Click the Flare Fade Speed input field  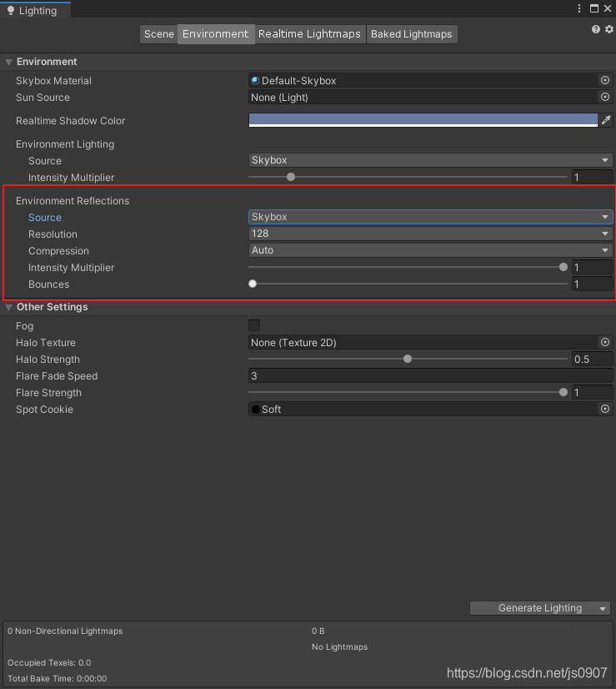[x=430, y=375]
